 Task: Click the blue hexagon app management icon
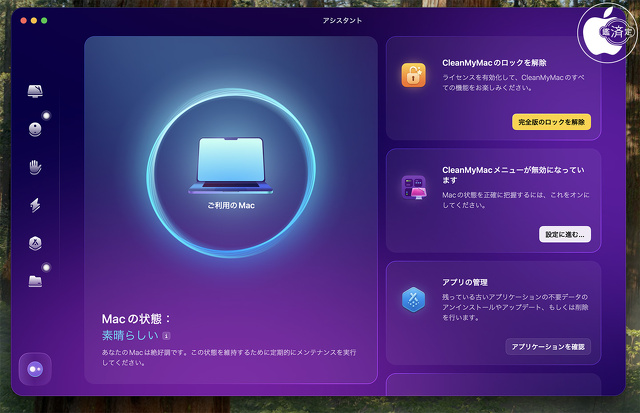click(414, 300)
